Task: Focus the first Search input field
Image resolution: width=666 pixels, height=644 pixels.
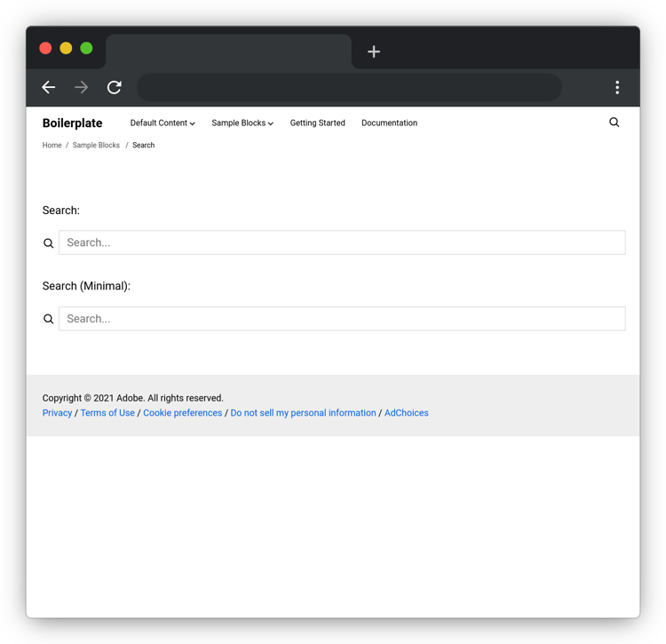Action: [x=342, y=242]
